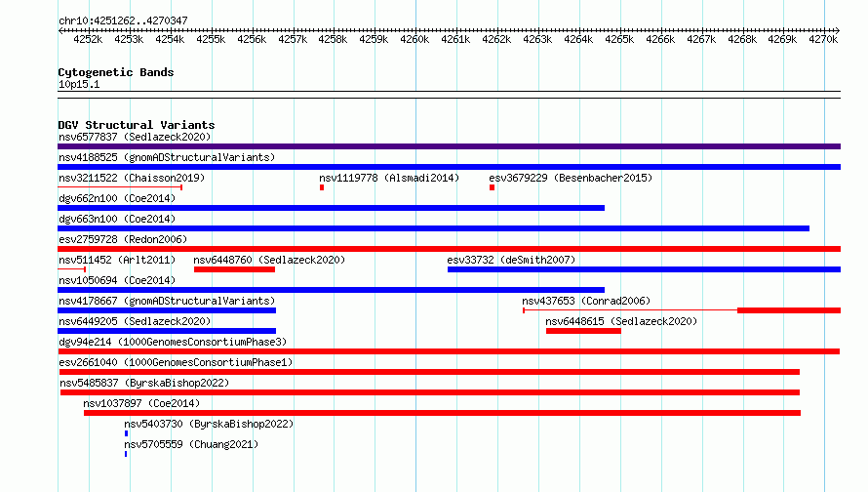Image resolution: width=868 pixels, height=492 pixels.
Task: Click the 4252k ruler tick label
Action: tap(88, 39)
